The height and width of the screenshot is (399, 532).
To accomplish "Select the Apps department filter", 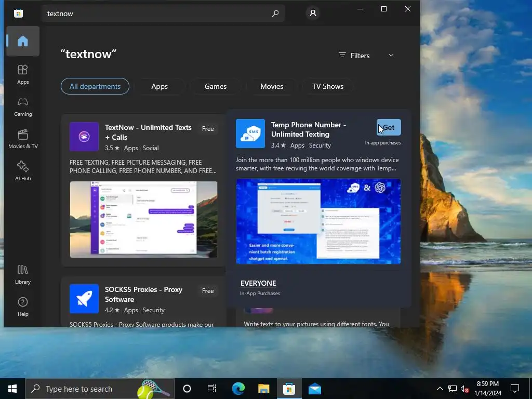I will click(159, 86).
